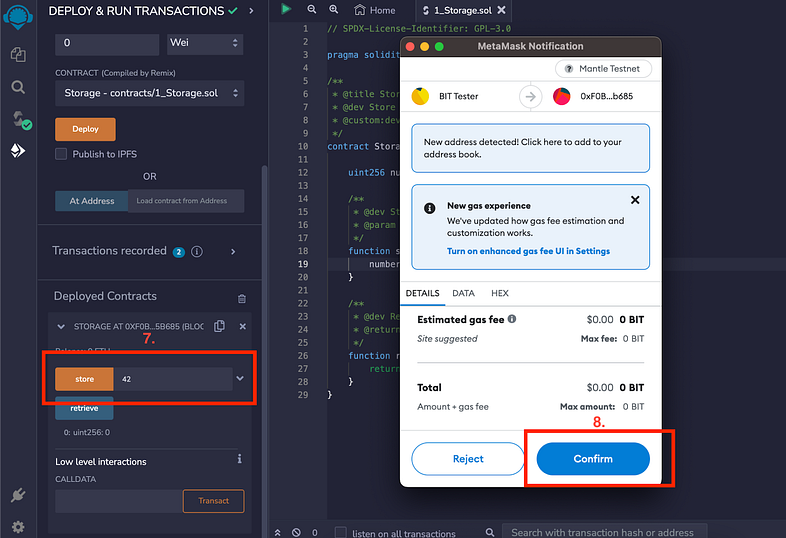
Task: Clear deployed contracts with trash icon
Action: tap(242, 299)
